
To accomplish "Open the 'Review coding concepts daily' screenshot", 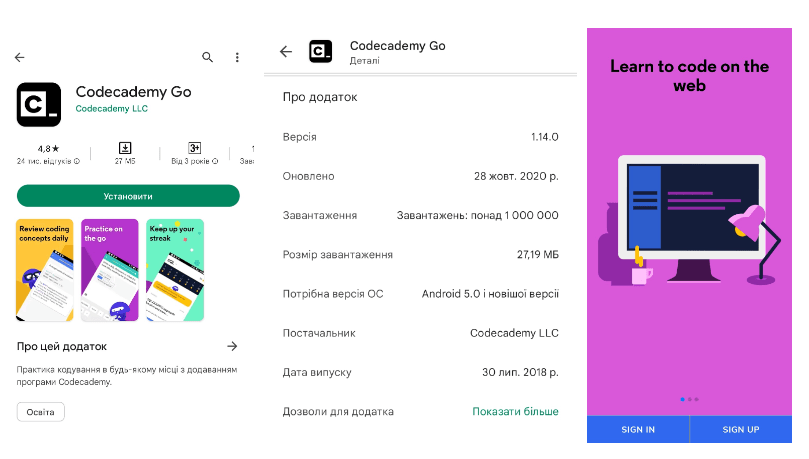I will [x=44, y=270].
